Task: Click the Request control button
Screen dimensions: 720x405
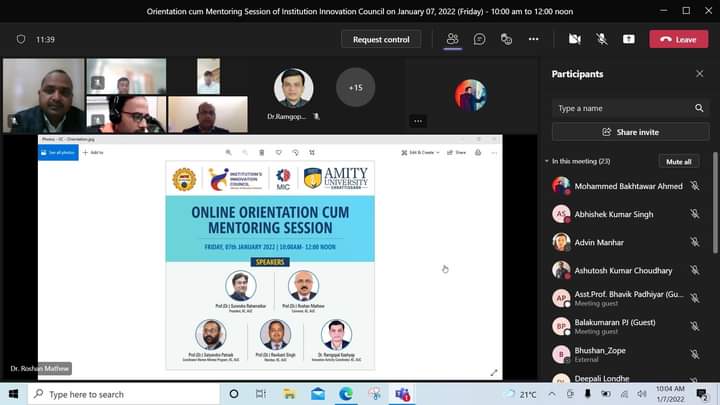Action: coord(381,39)
